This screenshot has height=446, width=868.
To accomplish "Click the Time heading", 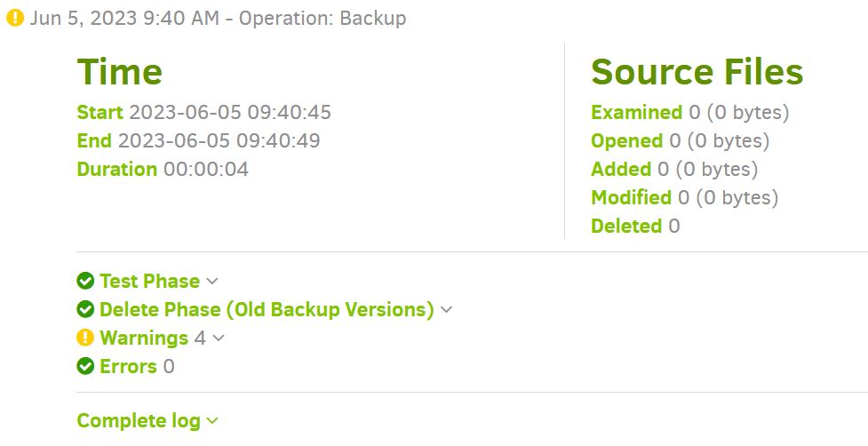I will 120,72.
